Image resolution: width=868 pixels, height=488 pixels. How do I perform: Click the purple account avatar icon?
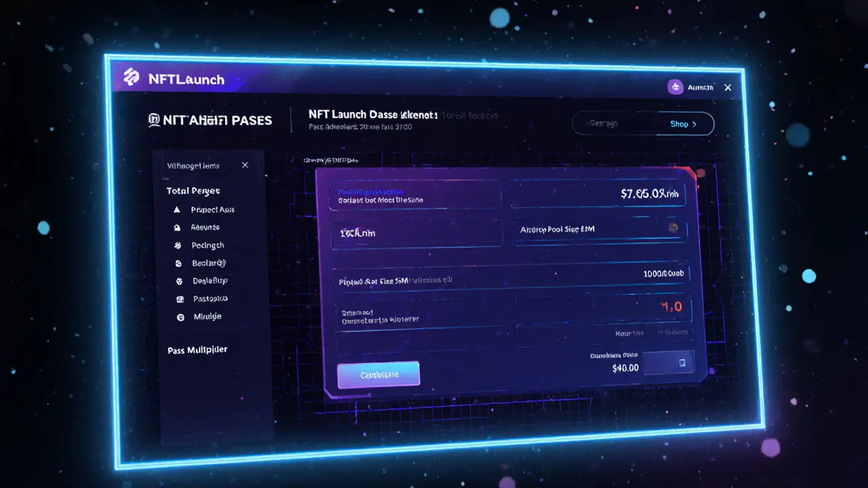click(x=675, y=87)
